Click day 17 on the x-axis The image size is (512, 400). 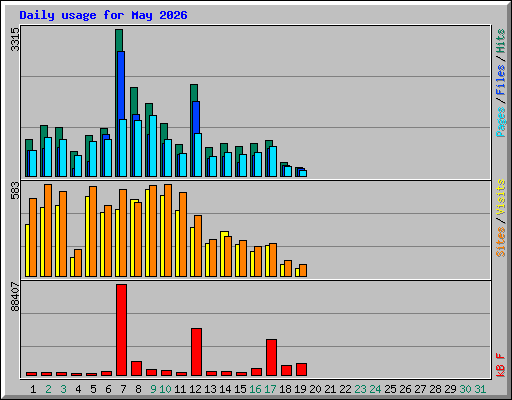point(270,389)
